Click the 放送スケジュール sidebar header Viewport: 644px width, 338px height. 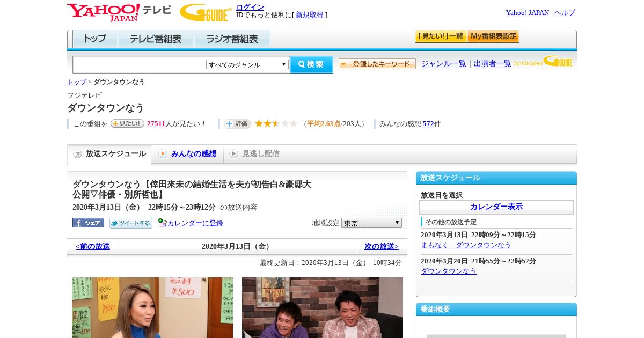pyautogui.click(x=496, y=178)
